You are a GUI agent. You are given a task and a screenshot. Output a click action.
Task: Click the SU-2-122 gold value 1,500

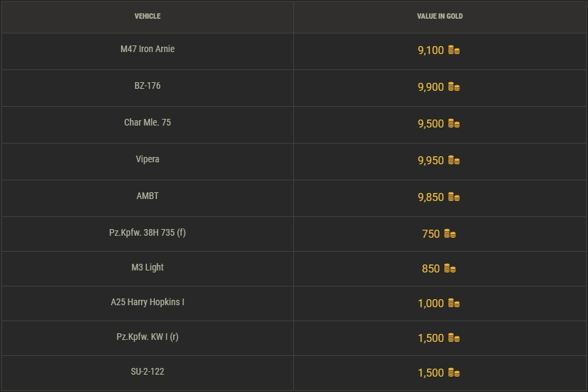click(x=431, y=373)
